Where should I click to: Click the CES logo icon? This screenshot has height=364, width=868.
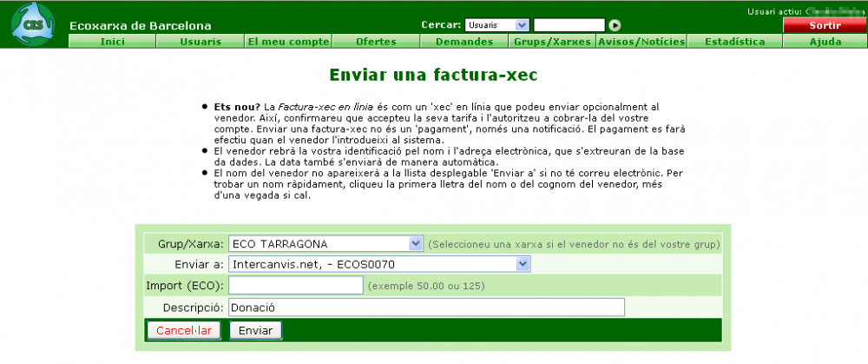click(x=31, y=25)
